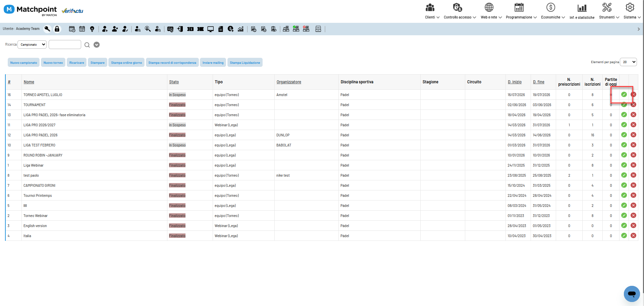The image size is (644, 306).
Task: Click the door entry arrow icon
Action: tap(180, 29)
